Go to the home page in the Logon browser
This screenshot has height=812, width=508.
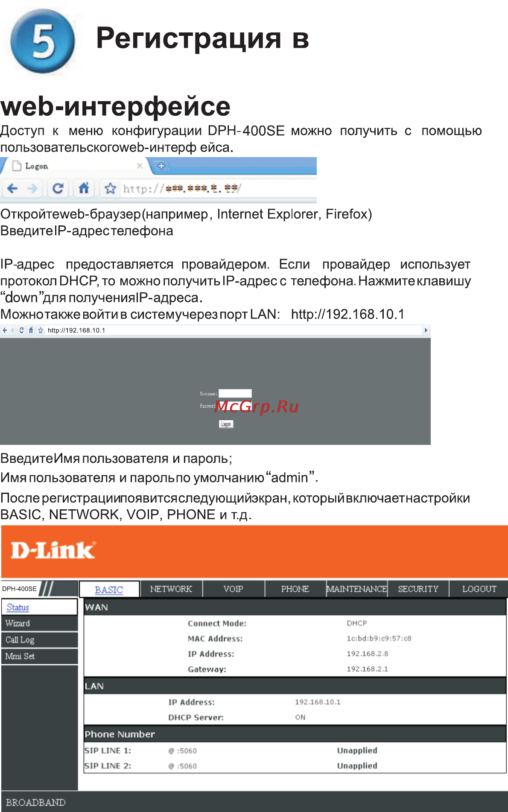pos(84,188)
